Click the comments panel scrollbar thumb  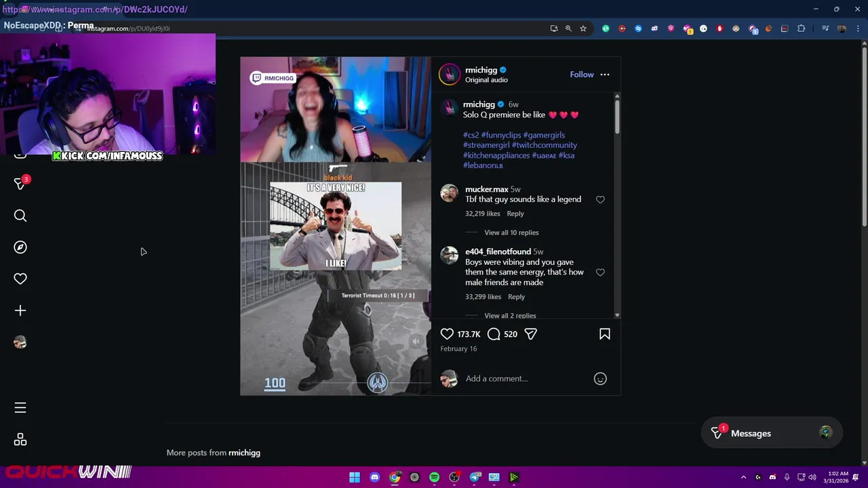click(617, 116)
